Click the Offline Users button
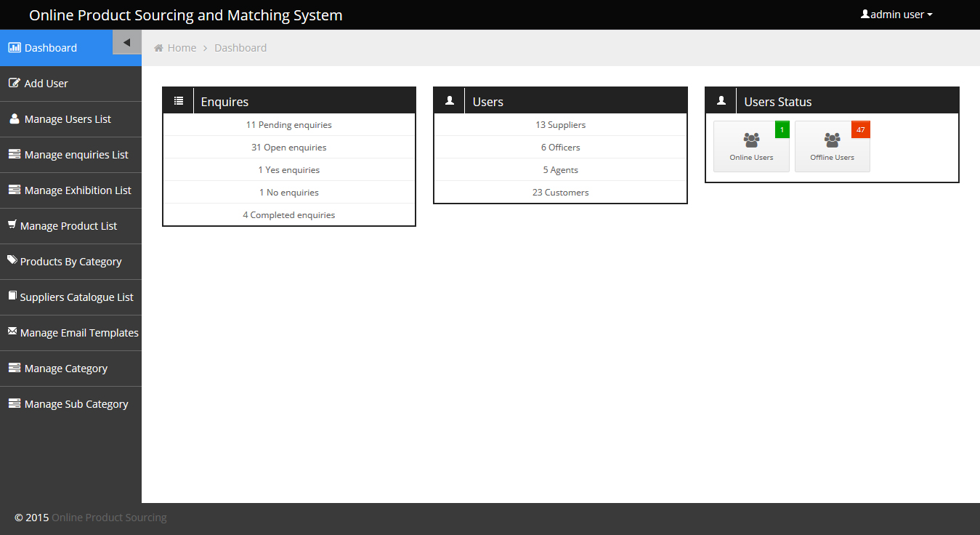 pos(832,146)
